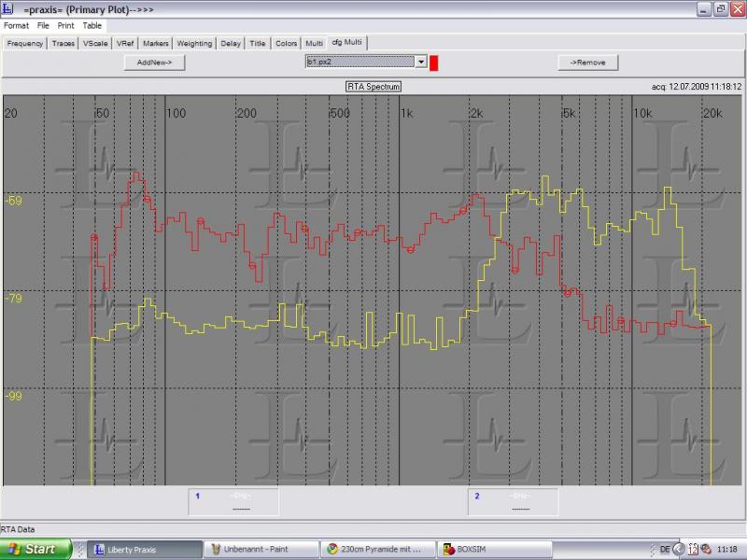The image size is (747, 560).
Task: Open the Format menu
Action: (x=16, y=25)
